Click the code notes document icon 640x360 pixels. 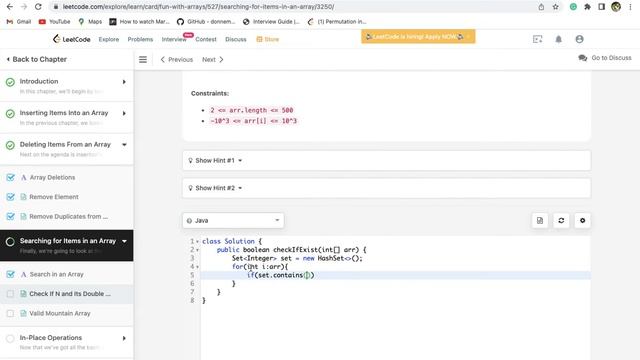pos(540,220)
